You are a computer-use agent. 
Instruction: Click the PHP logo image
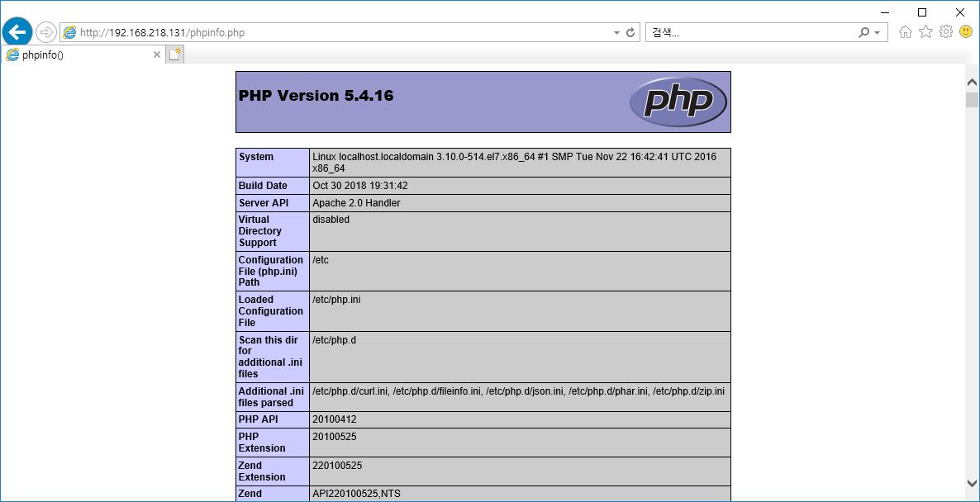(678, 102)
